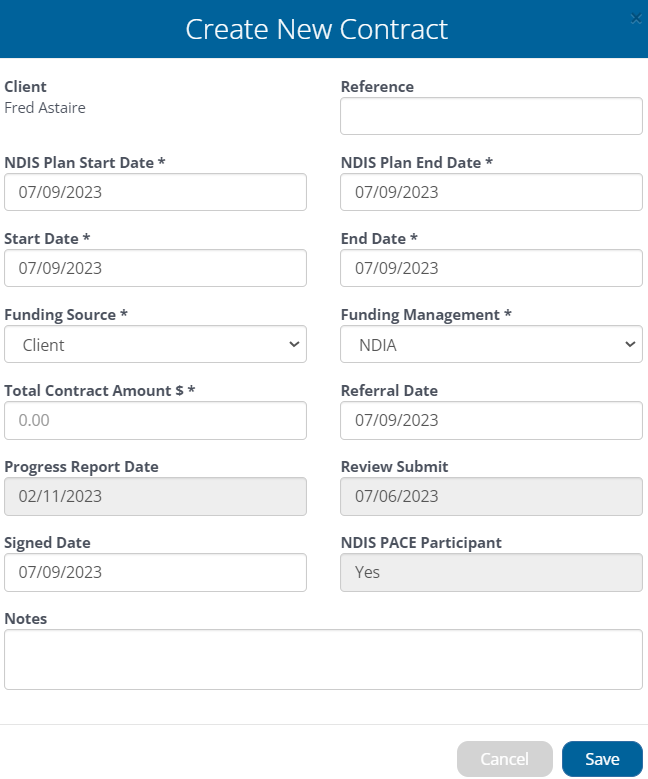Click the Fred Astaire client name
648x779 pixels.
pos(45,108)
